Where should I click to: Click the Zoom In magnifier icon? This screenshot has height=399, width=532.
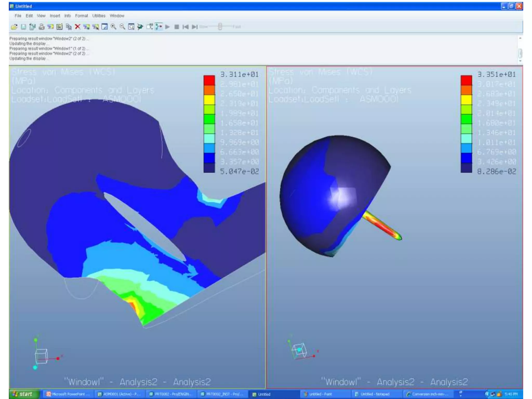[113, 27]
